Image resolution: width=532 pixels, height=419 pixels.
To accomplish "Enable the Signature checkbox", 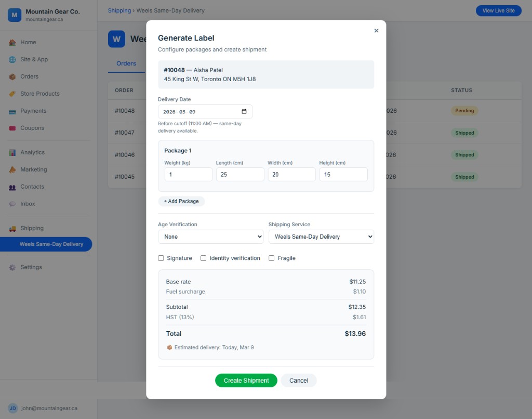I will [x=161, y=258].
